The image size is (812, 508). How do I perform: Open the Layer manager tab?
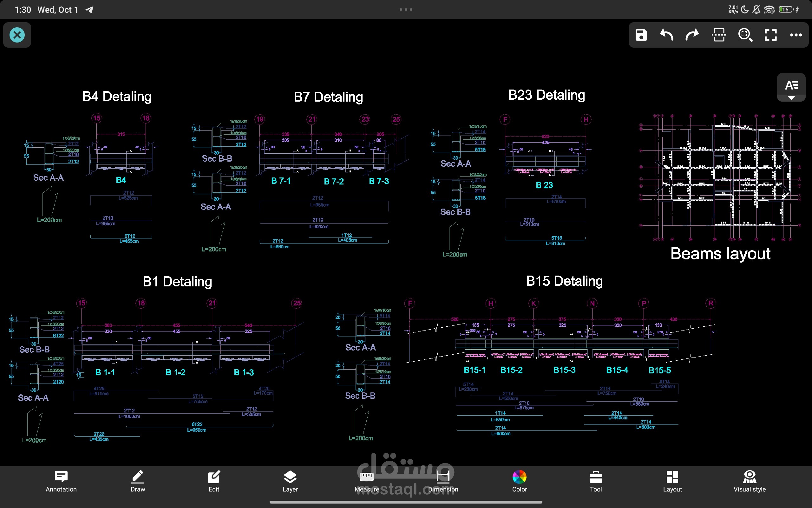pos(290,481)
